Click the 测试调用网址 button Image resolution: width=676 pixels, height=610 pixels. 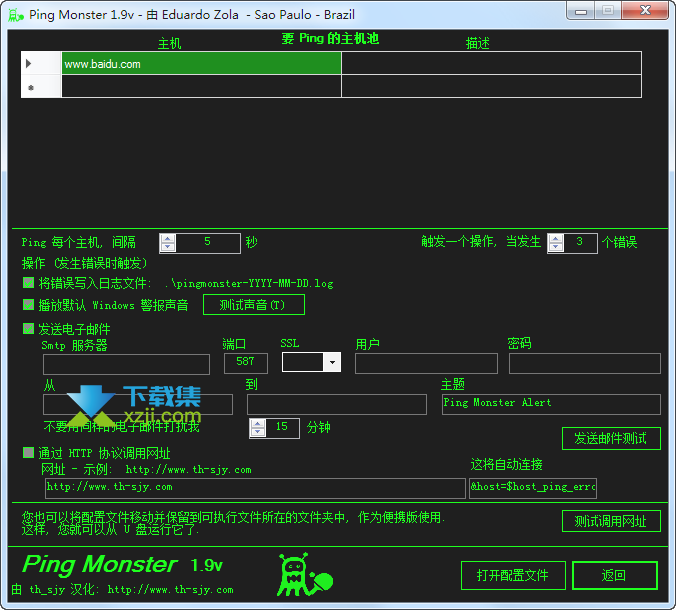tap(611, 521)
